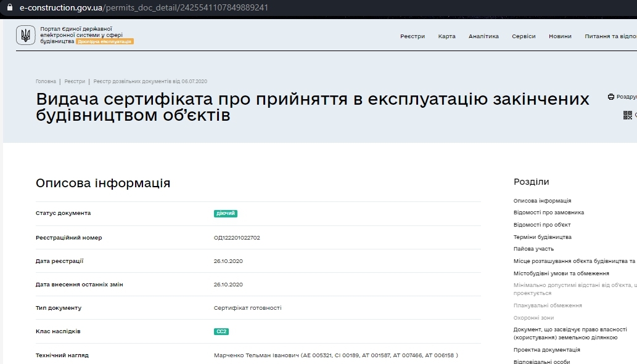Open the Карта menu item

click(x=446, y=36)
